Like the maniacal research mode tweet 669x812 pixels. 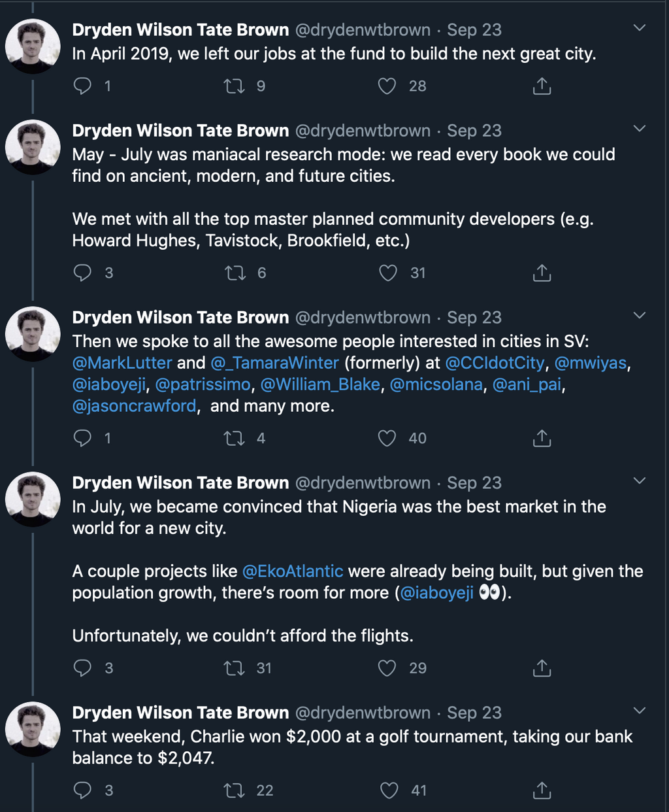click(388, 273)
